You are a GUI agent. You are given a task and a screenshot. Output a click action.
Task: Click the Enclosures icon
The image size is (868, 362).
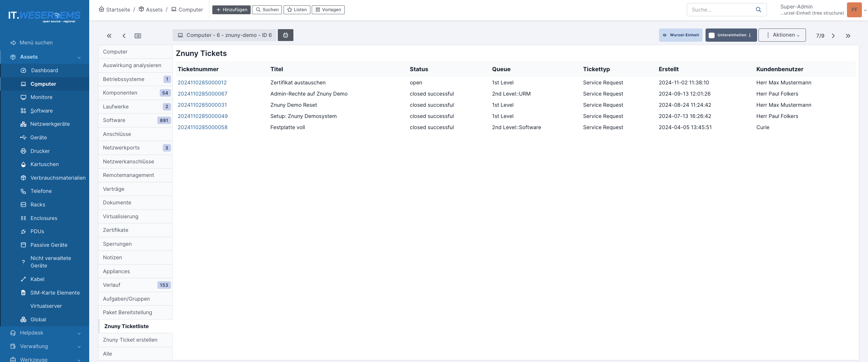click(x=23, y=218)
